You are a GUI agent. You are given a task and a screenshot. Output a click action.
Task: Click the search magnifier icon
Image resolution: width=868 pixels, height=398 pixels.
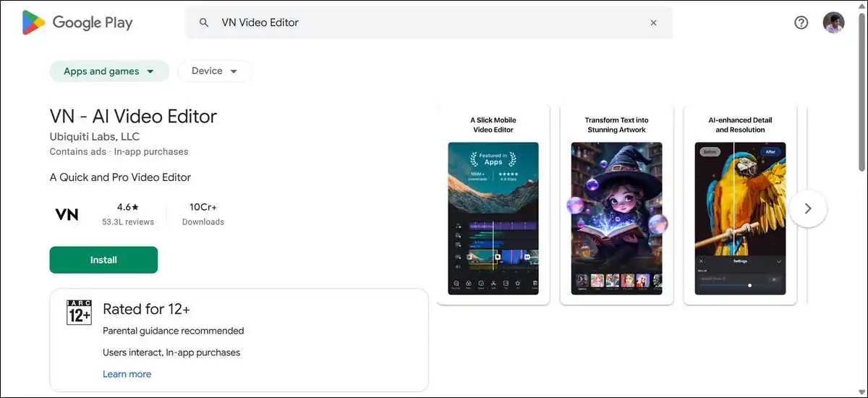[x=204, y=22]
